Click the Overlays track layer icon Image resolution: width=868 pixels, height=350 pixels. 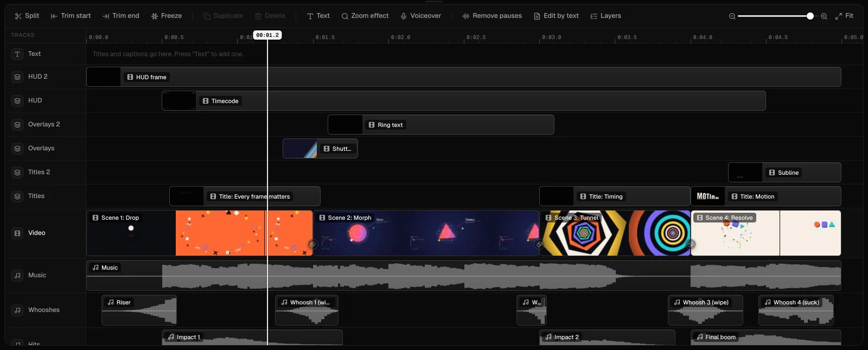point(17,149)
